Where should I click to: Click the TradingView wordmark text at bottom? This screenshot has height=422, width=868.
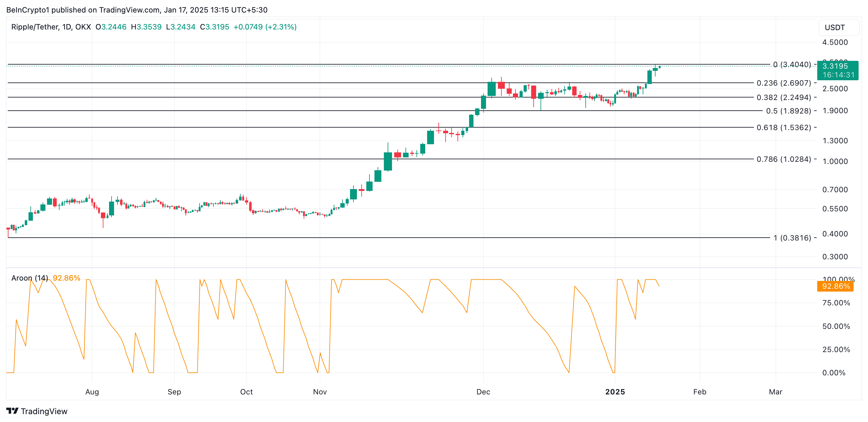click(x=44, y=411)
